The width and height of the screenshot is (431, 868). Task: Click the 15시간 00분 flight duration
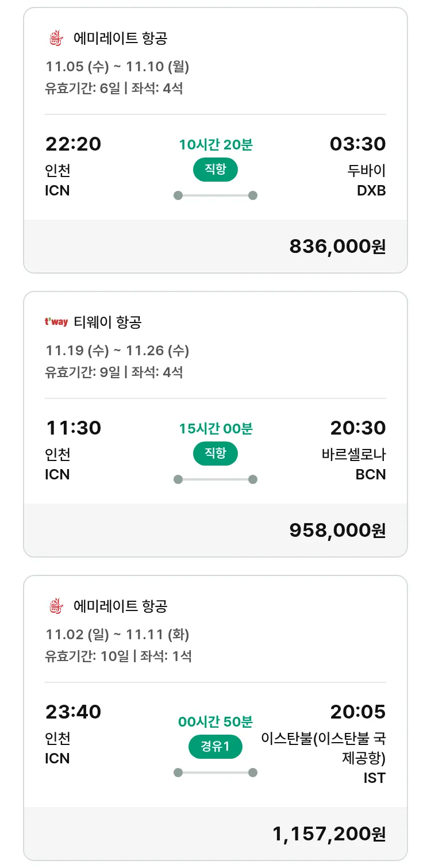click(215, 429)
